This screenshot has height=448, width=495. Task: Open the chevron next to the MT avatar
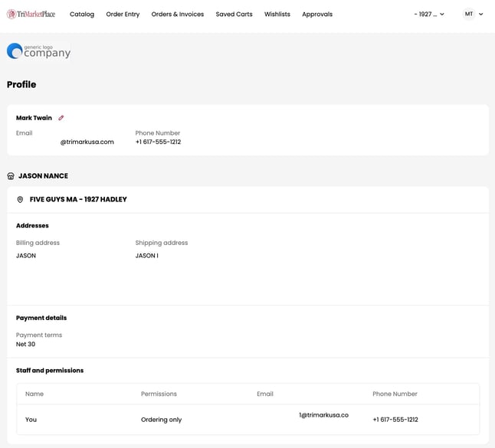click(481, 14)
